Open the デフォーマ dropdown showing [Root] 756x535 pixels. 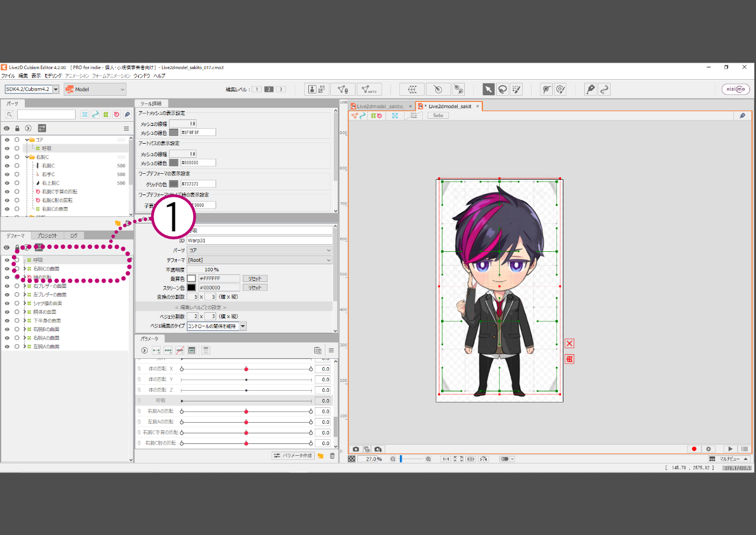260,260
